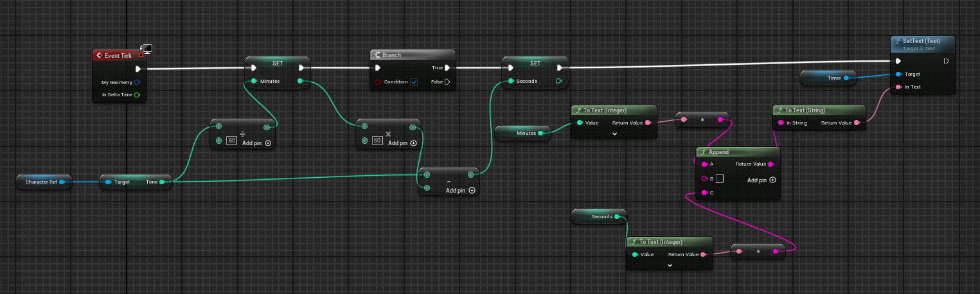
Task: Select the SetText (Text) node title
Action: tap(923, 41)
